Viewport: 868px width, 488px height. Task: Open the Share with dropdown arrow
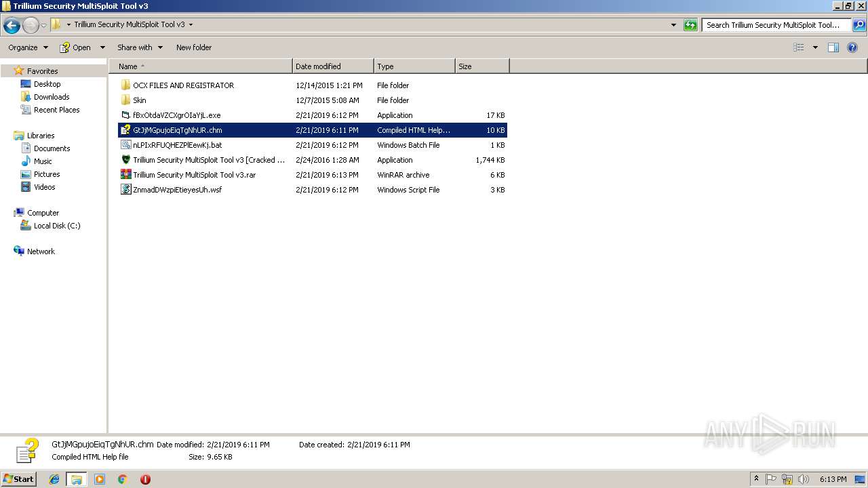[160, 47]
